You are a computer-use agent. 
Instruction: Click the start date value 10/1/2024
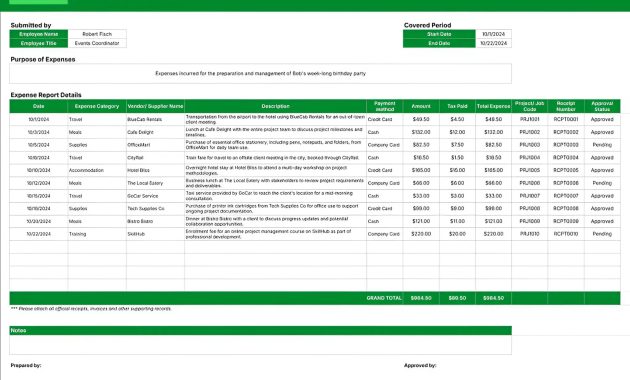(493, 34)
